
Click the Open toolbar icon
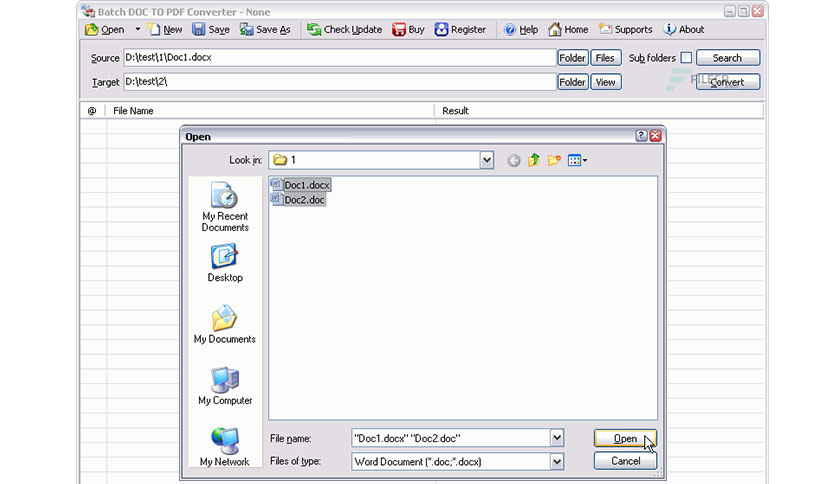click(105, 29)
